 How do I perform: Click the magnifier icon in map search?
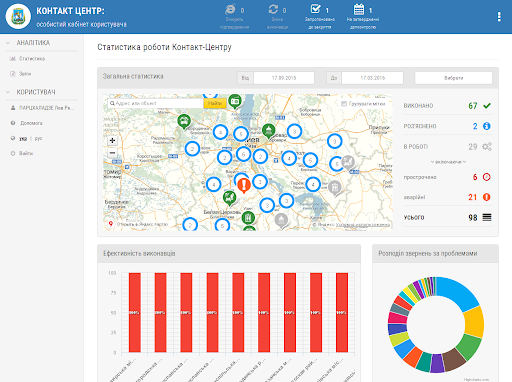click(112, 103)
